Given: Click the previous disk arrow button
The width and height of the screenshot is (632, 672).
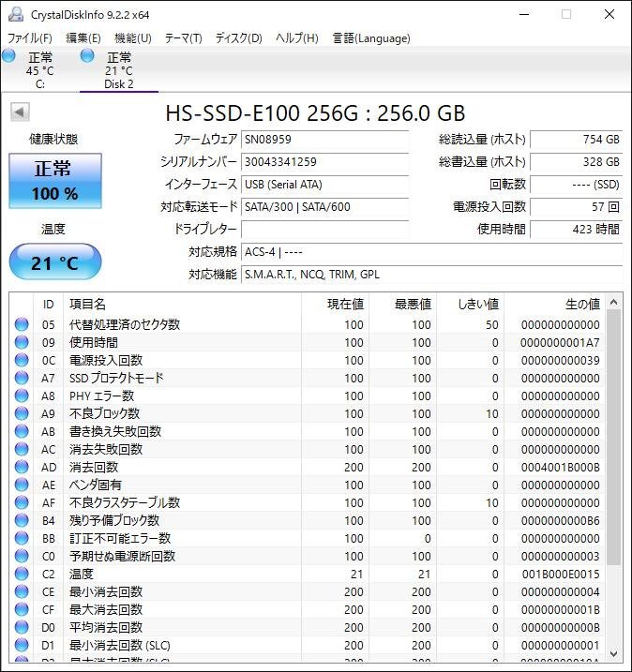Looking at the screenshot, I should pyautogui.click(x=20, y=112).
